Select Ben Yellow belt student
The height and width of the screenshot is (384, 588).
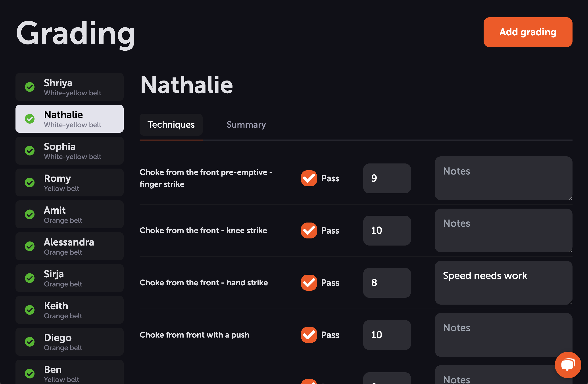pos(69,373)
